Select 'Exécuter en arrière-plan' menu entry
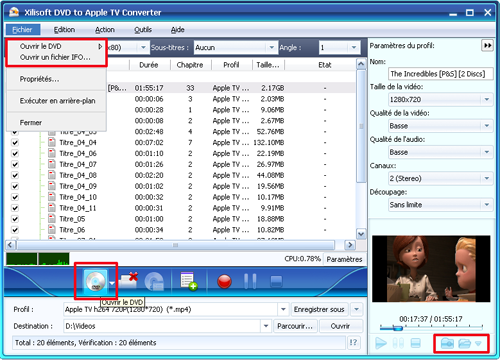The image size is (500, 360). (57, 101)
